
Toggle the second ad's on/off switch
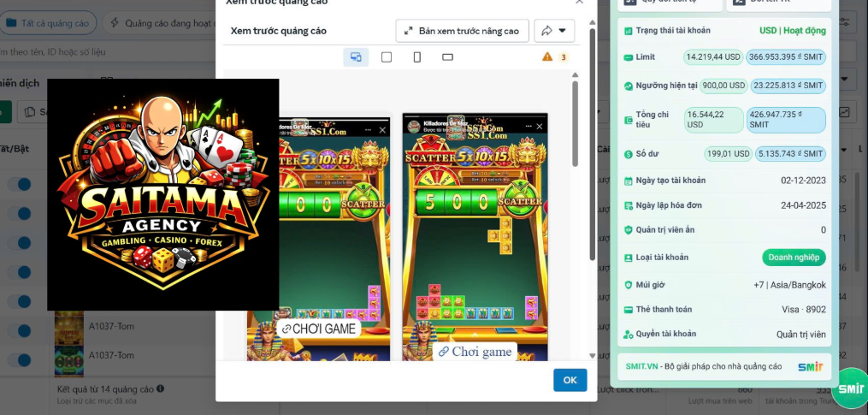click(20, 213)
